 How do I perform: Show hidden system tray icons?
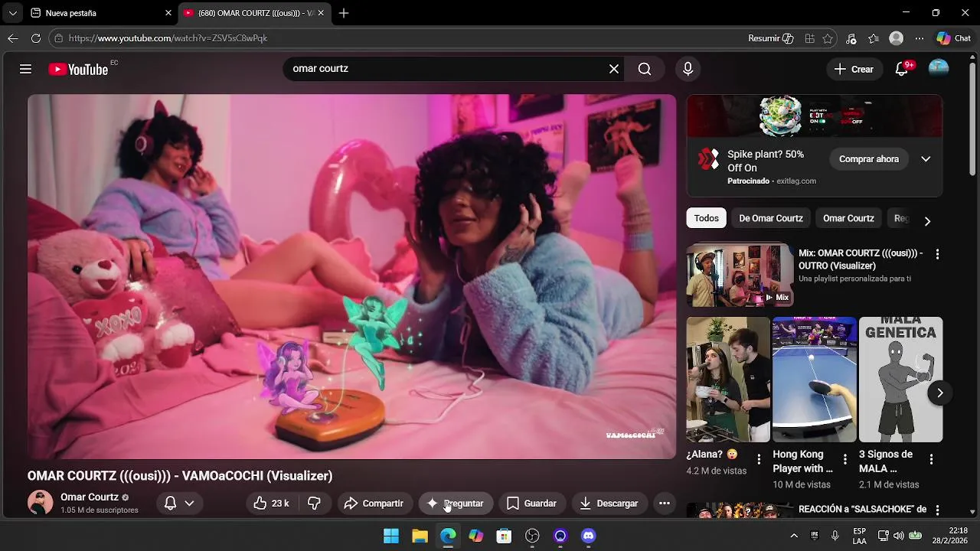(x=794, y=536)
